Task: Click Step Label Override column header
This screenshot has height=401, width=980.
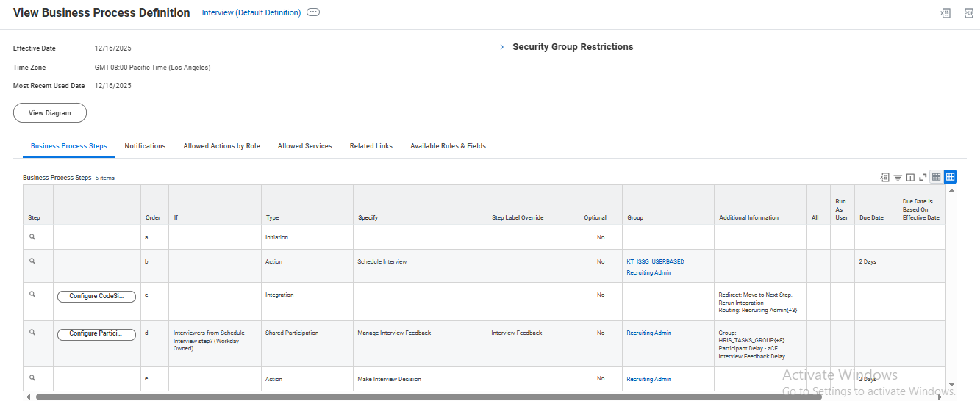Action: click(533, 205)
